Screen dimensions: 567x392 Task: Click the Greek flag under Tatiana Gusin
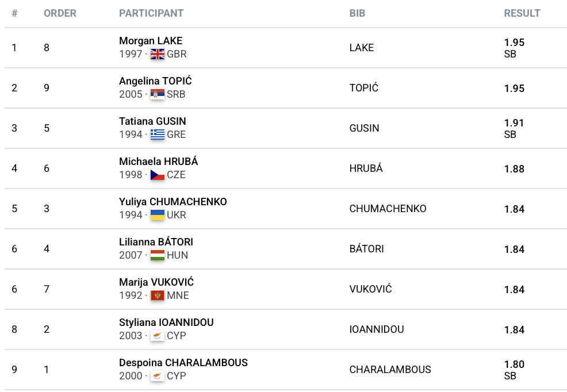(157, 135)
